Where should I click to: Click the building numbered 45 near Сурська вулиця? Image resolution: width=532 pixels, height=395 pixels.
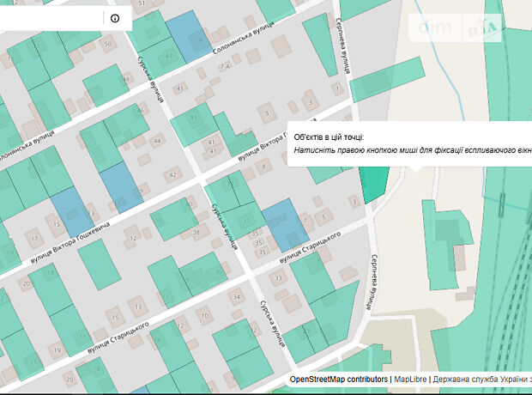point(181,88)
